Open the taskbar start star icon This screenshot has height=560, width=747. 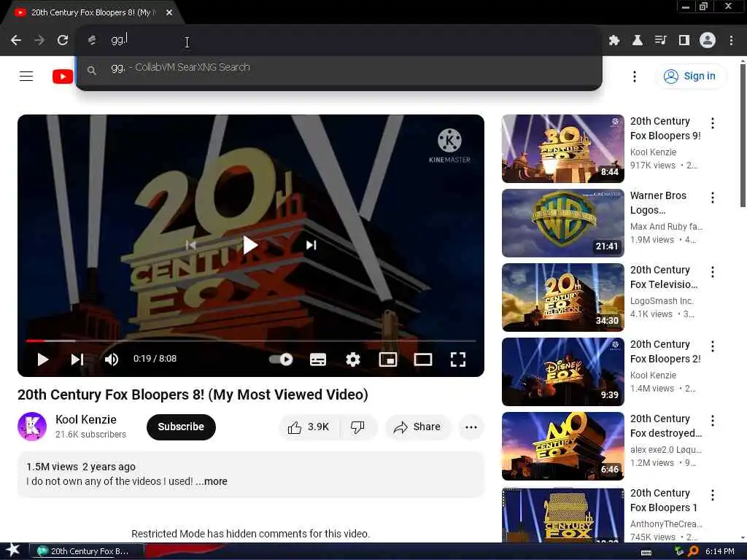pos(12,551)
